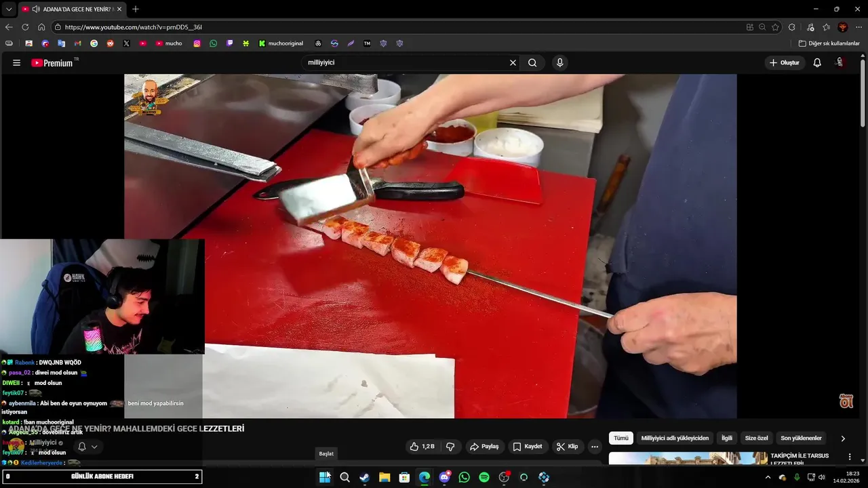Select Milliyiyici adlı yükleyiciden chip

coord(675,439)
